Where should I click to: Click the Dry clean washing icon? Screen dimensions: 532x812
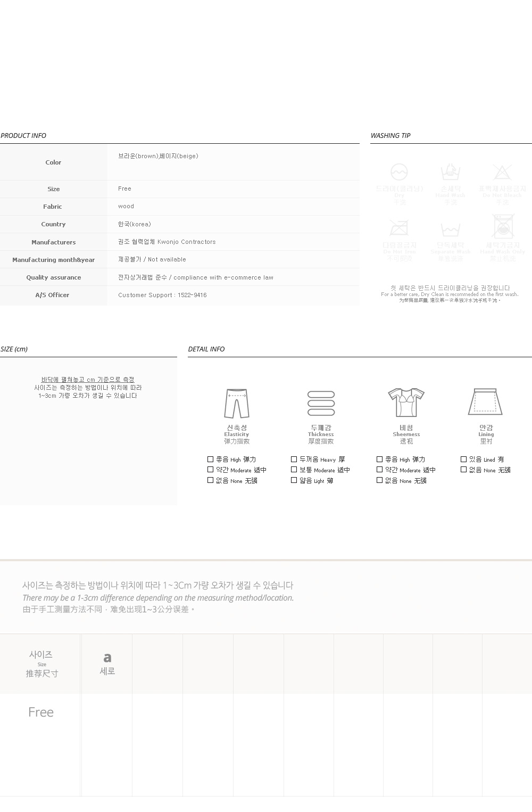(x=399, y=172)
